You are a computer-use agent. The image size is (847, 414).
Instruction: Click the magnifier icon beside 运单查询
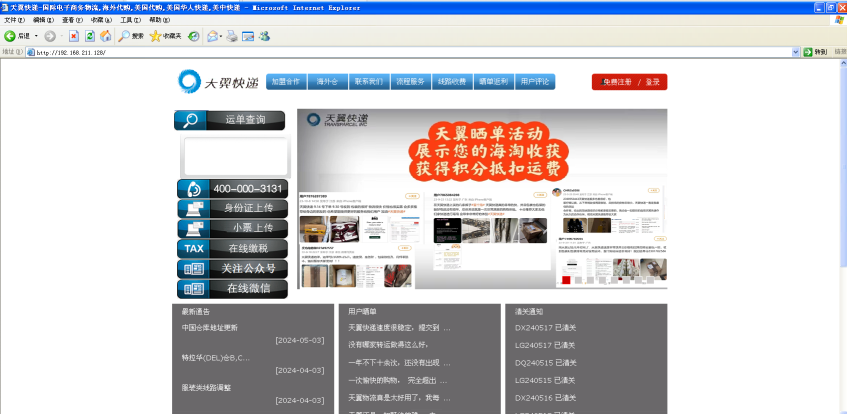(190, 121)
